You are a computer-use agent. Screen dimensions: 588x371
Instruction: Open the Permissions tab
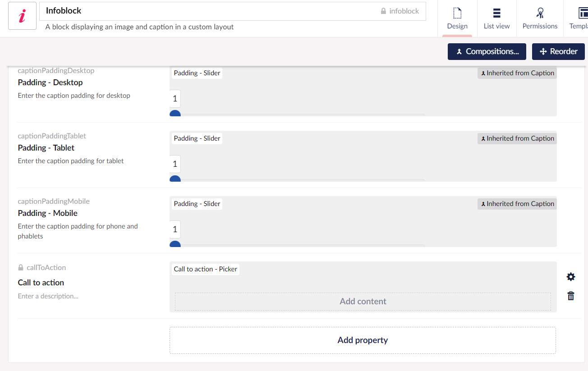tap(540, 18)
